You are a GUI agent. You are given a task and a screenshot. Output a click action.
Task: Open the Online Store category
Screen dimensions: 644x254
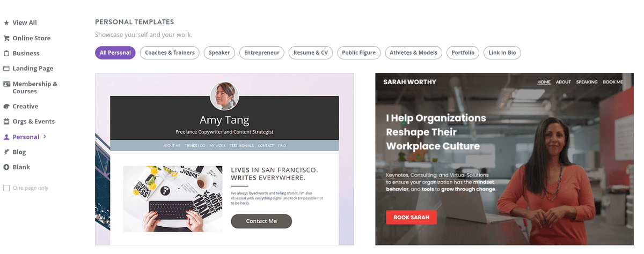click(x=32, y=38)
